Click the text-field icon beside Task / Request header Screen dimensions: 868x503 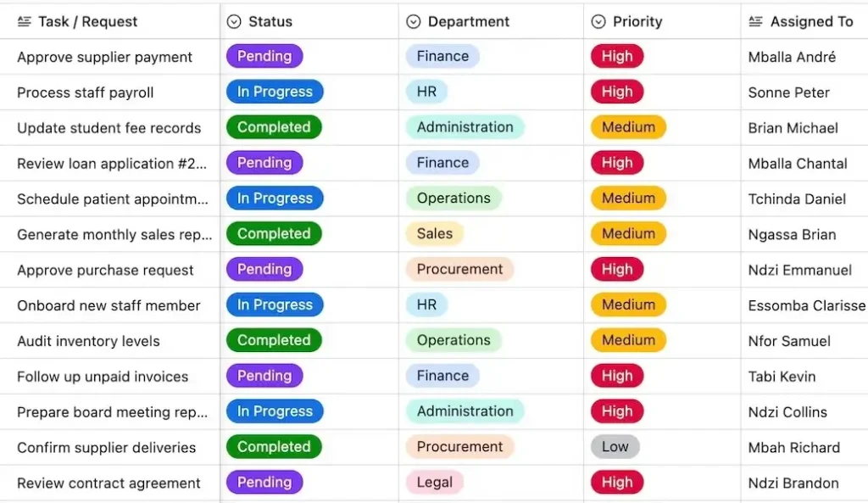pos(24,22)
